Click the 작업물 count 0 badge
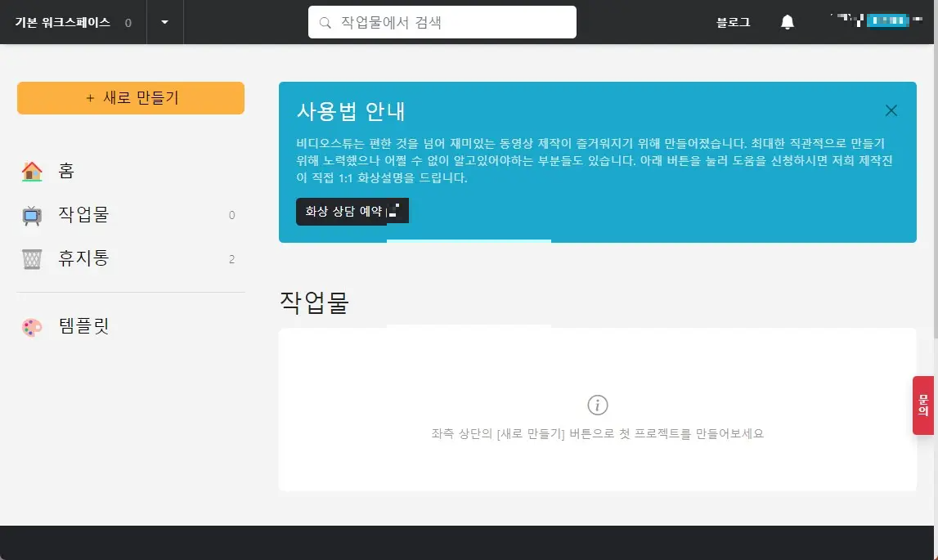This screenshot has height=560, width=938. [x=232, y=215]
